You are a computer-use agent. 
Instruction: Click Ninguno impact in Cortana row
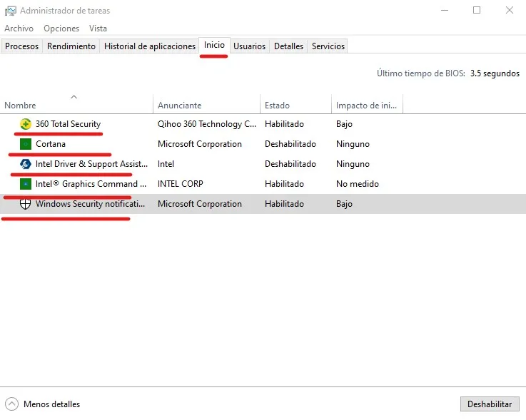(x=353, y=144)
